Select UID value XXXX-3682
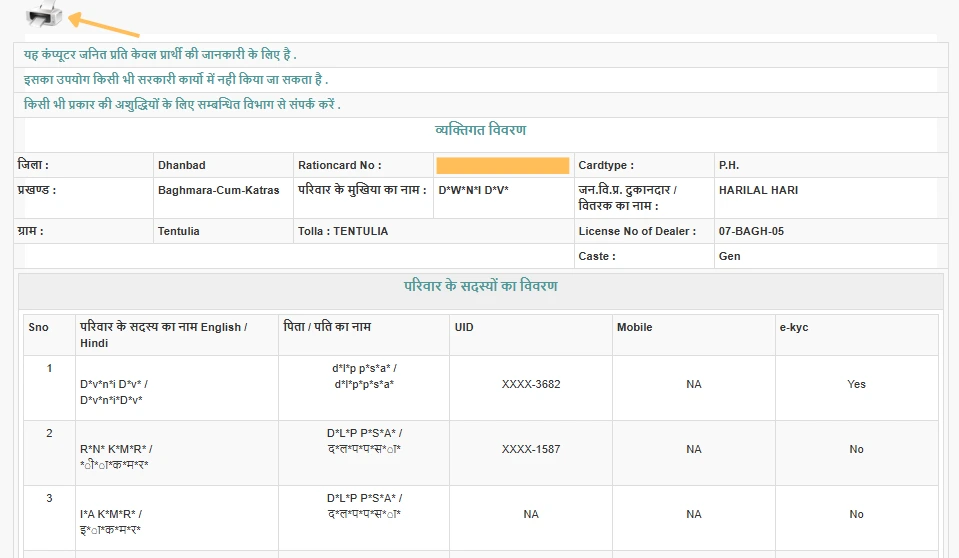 pyautogui.click(x=531, y=384)
